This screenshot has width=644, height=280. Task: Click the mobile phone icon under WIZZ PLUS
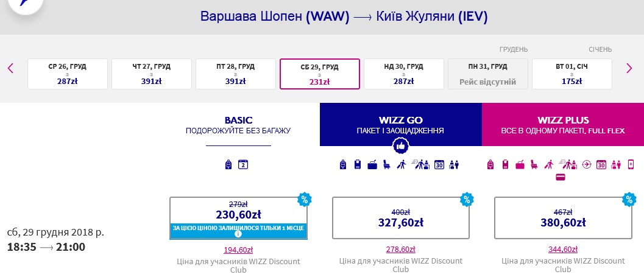631,164
